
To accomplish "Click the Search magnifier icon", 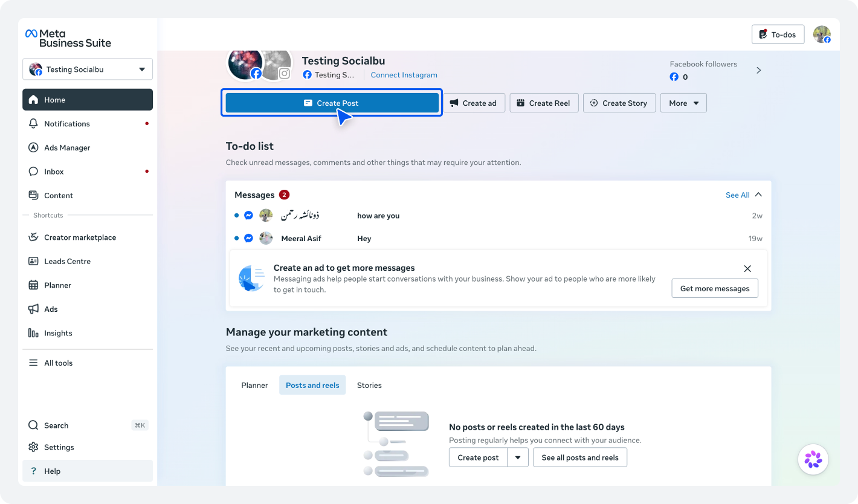I will coord(33,425).
